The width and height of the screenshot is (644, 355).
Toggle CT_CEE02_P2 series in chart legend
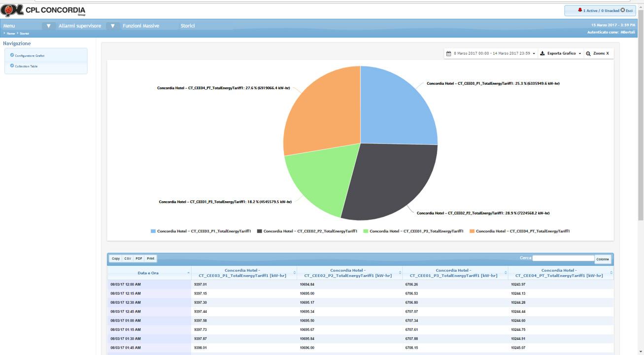(307, 231)
